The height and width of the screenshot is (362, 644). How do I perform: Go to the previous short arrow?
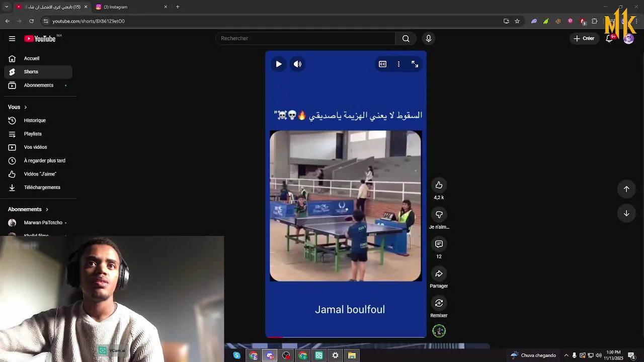[x=626, y=189]
